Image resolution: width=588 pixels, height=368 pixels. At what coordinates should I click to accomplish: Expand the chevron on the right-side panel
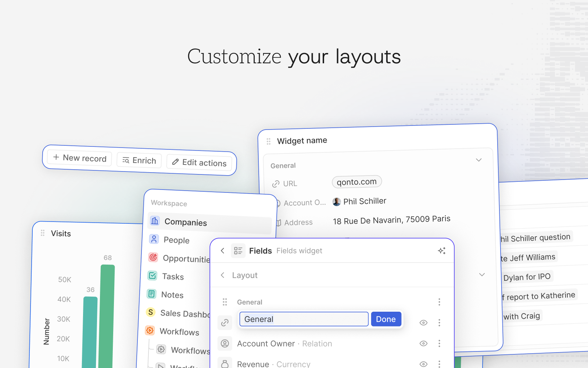(x=482, y=275)
